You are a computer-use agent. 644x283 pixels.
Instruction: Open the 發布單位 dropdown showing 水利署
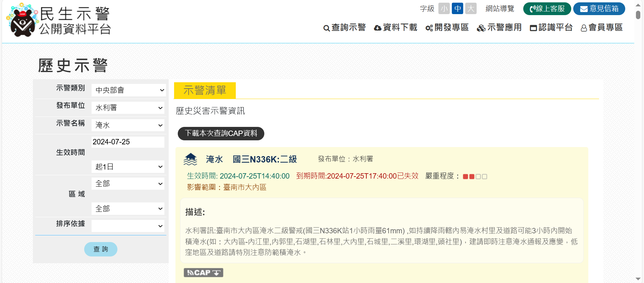click(128, 108)
